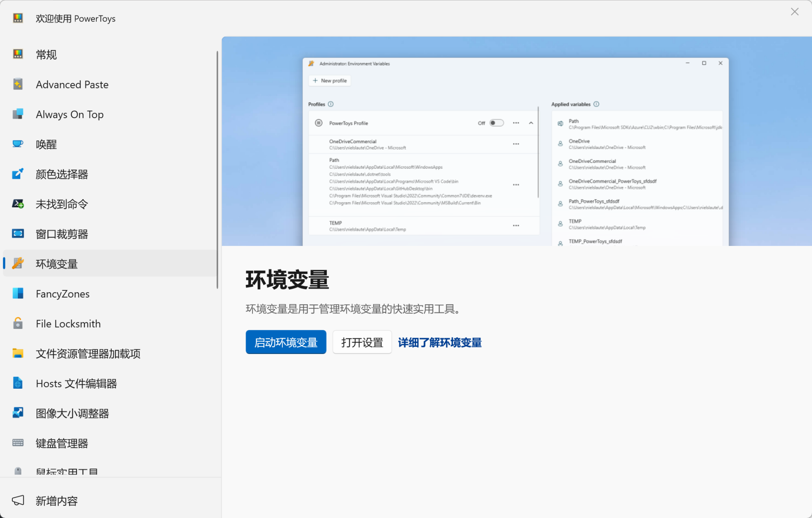
Task: Select 图像大小调整器 (Image Resizer)
Action: [x=73, y=413]
